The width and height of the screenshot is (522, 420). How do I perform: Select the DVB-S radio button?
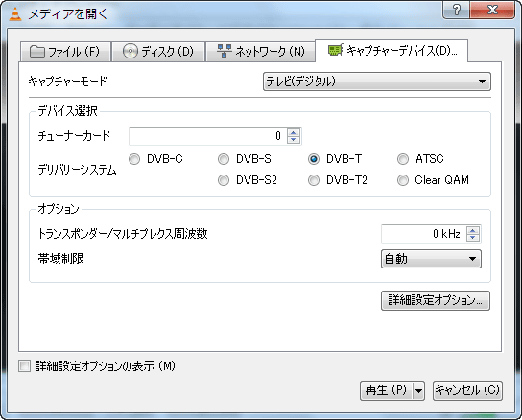(224, 159)
